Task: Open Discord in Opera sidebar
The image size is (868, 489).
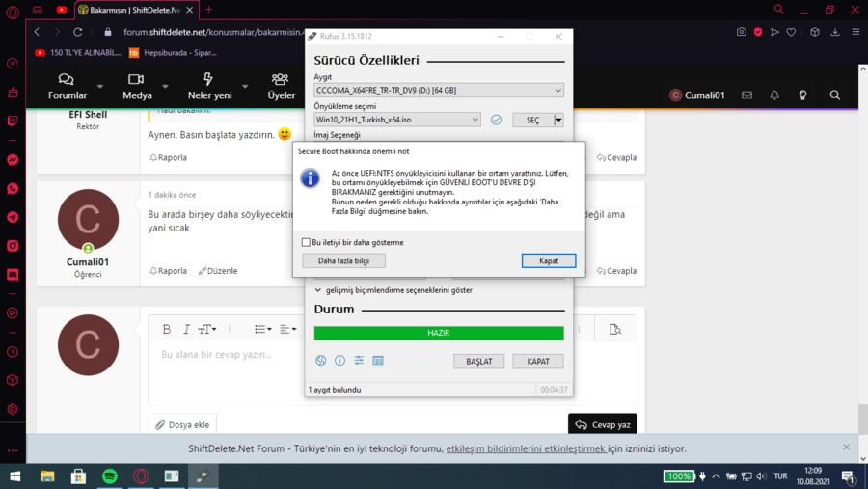Action: pyautogui.click(x=13, y=275)
